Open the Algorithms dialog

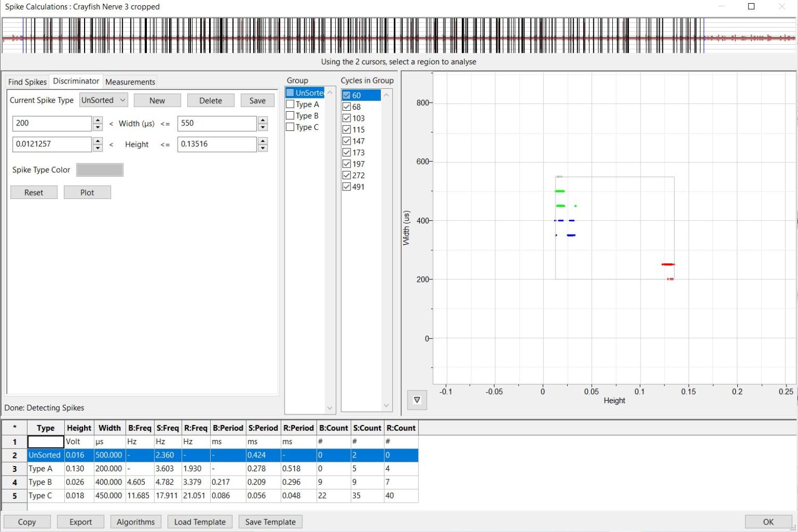136,521
